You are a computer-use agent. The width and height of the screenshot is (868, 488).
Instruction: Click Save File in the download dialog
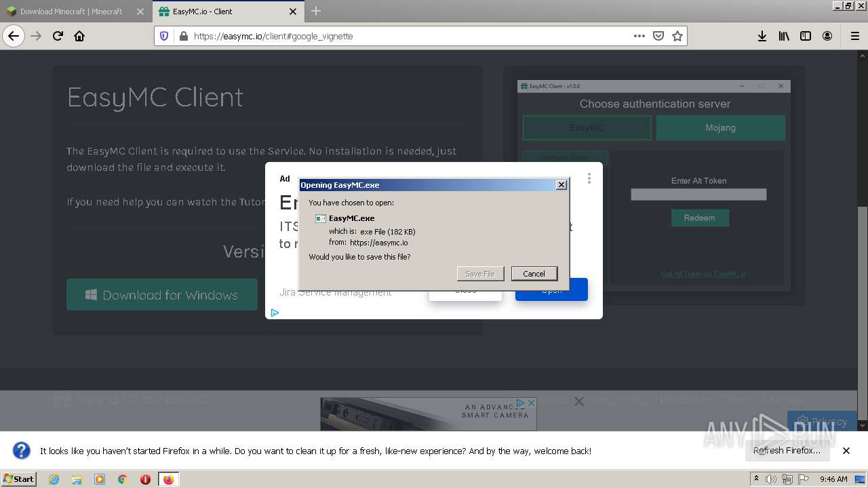(480, 274)
